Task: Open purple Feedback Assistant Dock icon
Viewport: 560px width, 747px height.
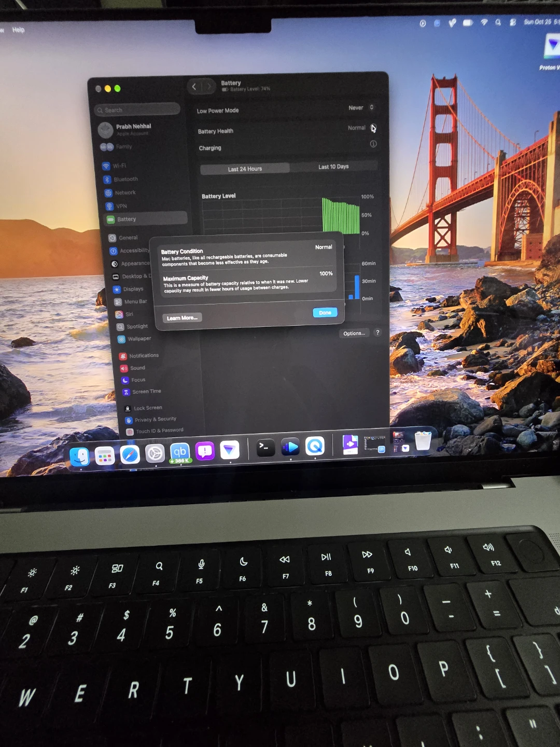Action: coord(205,451)
